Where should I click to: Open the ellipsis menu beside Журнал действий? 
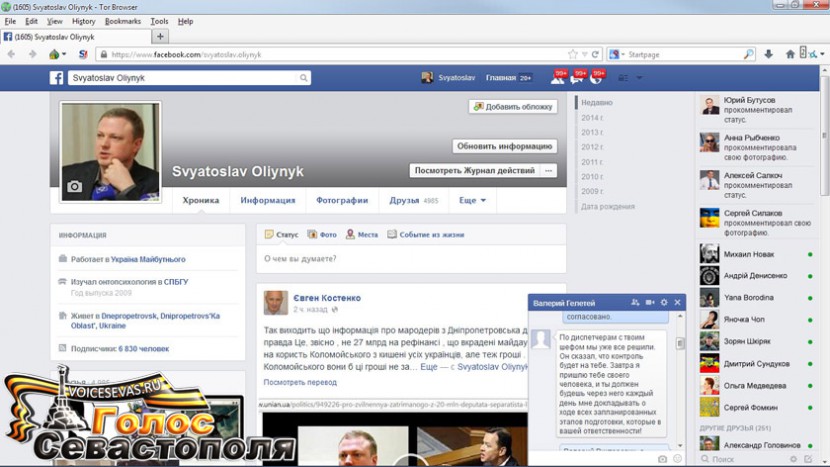[x=548, y=171]
